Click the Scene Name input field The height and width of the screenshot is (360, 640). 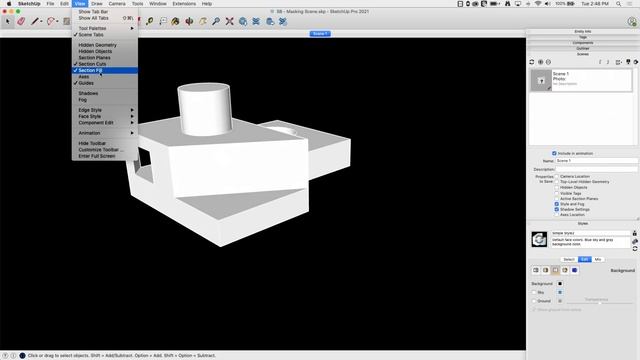pos(596,161)
